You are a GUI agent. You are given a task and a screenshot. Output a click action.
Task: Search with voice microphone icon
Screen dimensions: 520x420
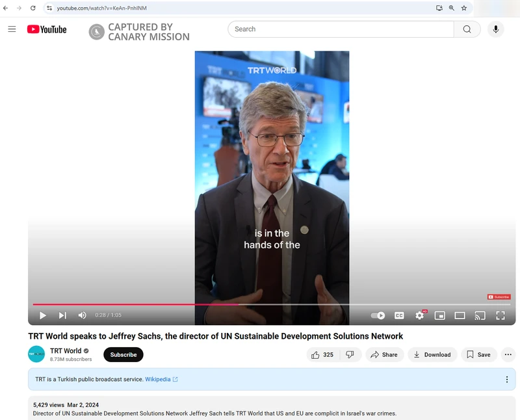496,29
